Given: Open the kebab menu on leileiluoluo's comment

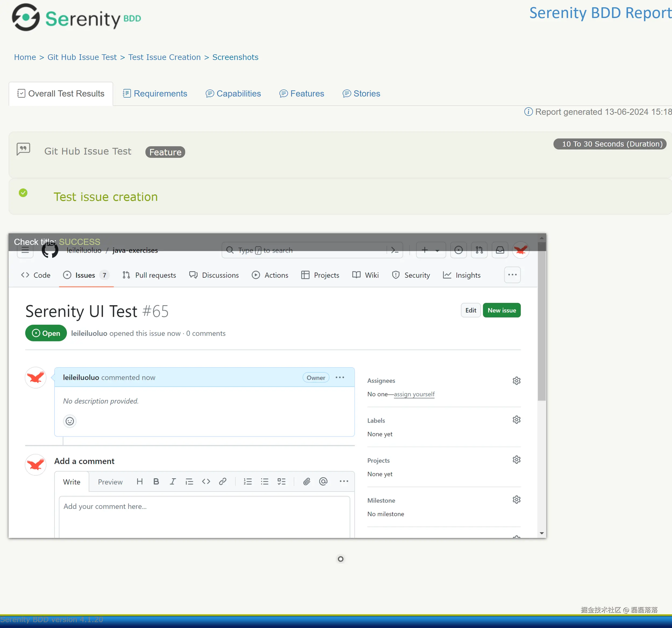Looking at the screenshot, I should (340, 377).
